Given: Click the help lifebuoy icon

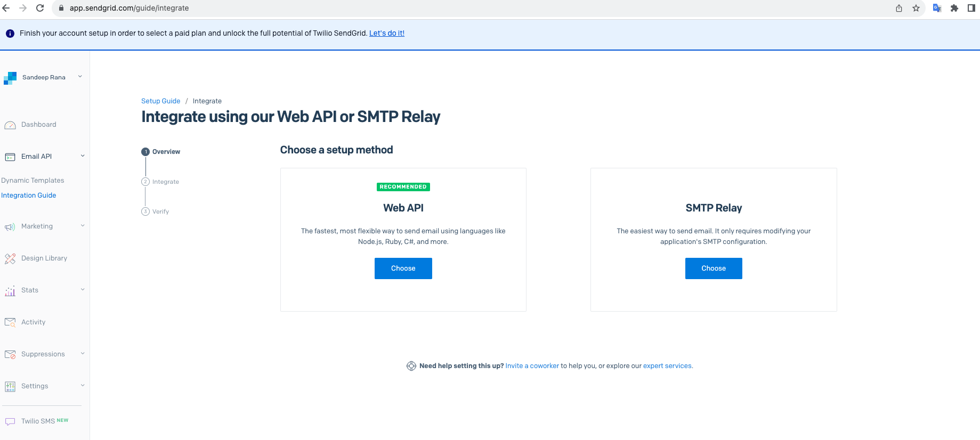Looking at the screenshot, I should [x=411, y=366].
